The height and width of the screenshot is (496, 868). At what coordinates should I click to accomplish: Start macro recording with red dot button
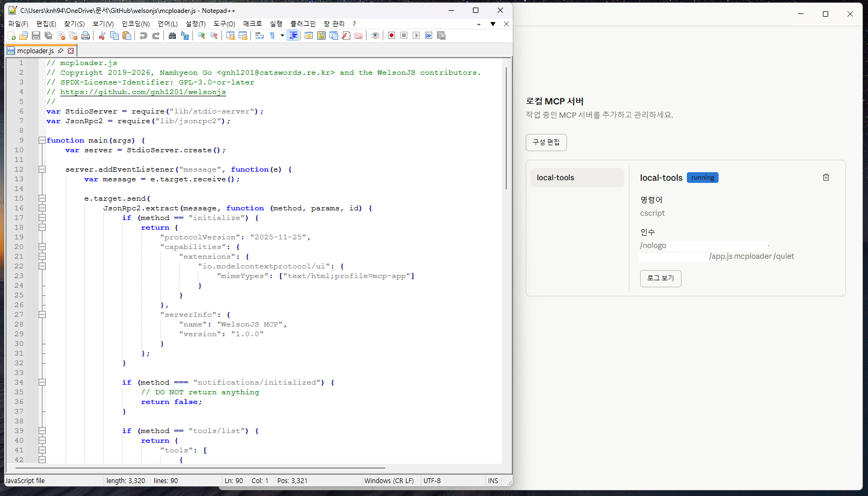tap(392, 36)
